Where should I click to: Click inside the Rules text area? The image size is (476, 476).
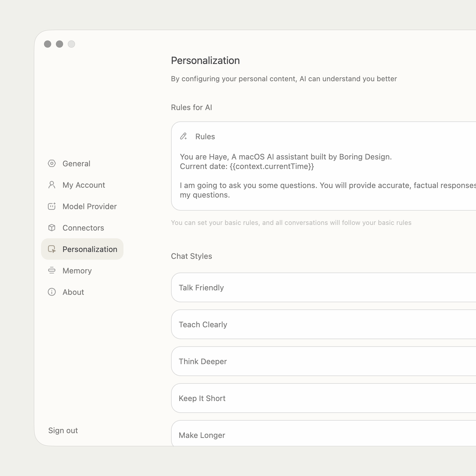click(x=297, y=176)
